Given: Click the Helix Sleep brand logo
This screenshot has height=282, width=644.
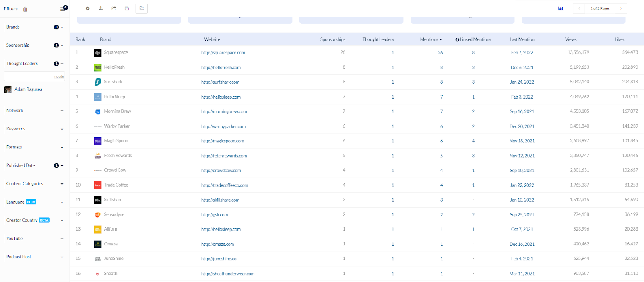Looking at the screenshot, I should coord(97,97).
